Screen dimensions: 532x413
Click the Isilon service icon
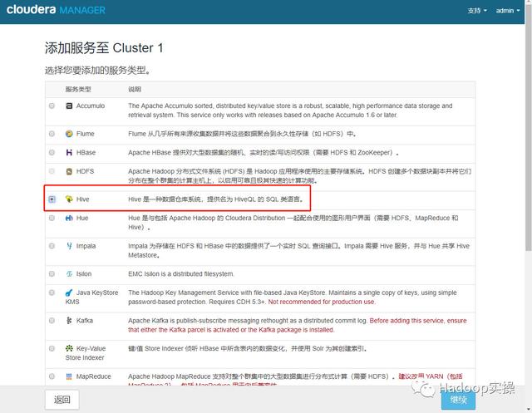tap(69, 273)
